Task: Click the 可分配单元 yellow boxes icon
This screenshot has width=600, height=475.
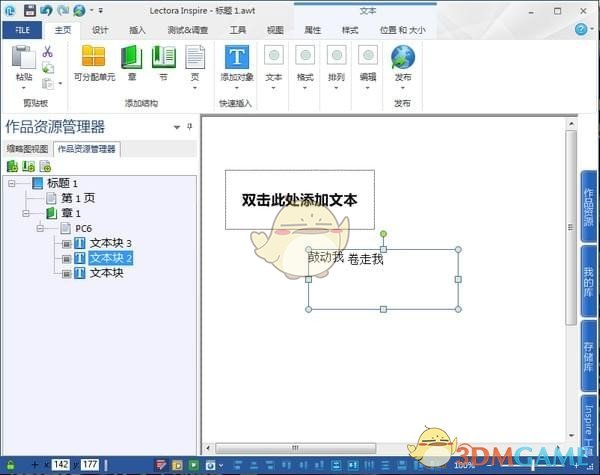Action: (94, 63)
